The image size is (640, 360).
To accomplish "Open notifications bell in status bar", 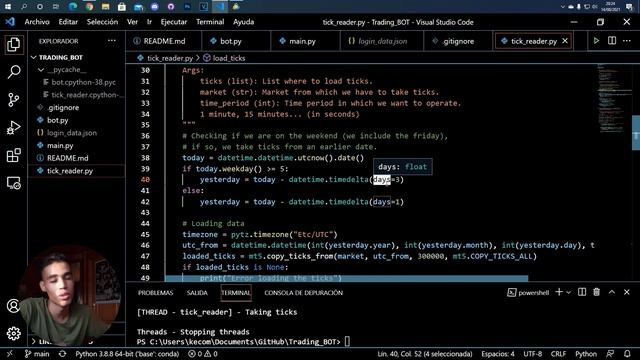I will point(627,354).
